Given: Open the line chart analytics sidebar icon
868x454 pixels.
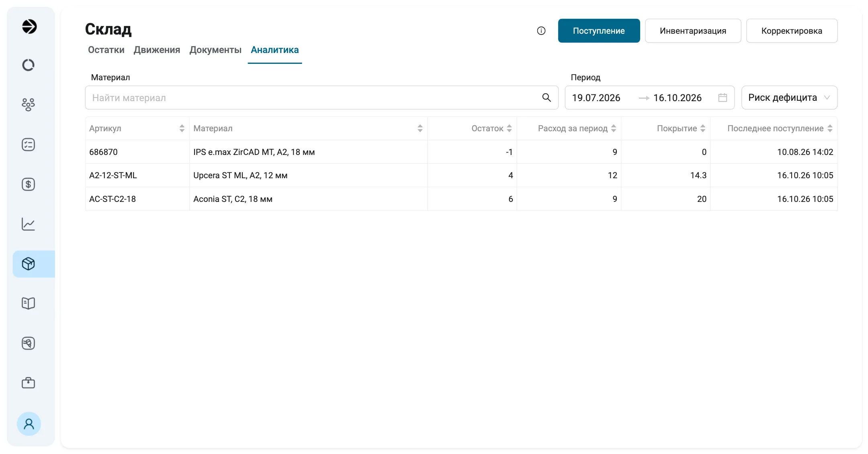Looking at the screenshot, I should [x=28, y=224].
